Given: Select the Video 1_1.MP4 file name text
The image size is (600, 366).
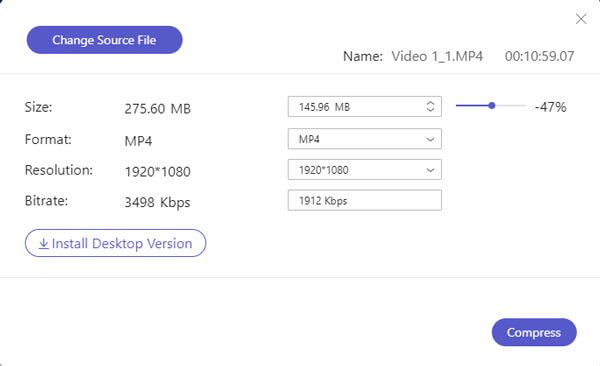Looking at the screenshot, I should [437, 56].
